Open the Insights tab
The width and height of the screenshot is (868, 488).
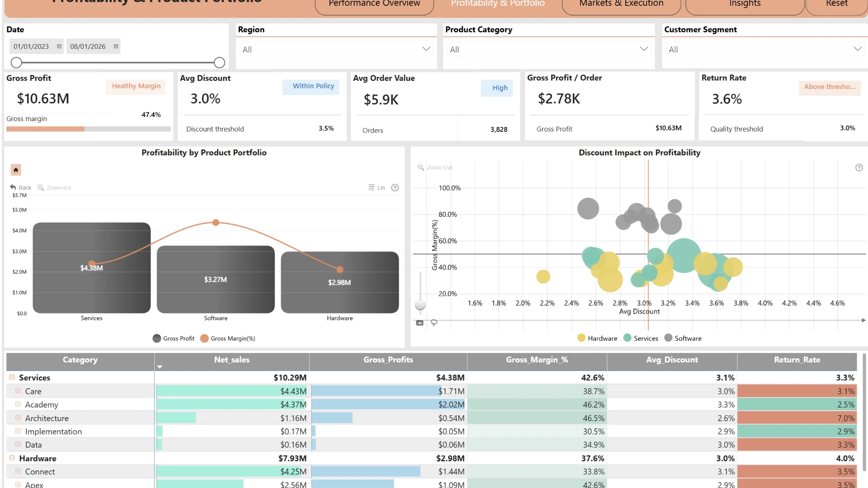click(x=745, y=5)
